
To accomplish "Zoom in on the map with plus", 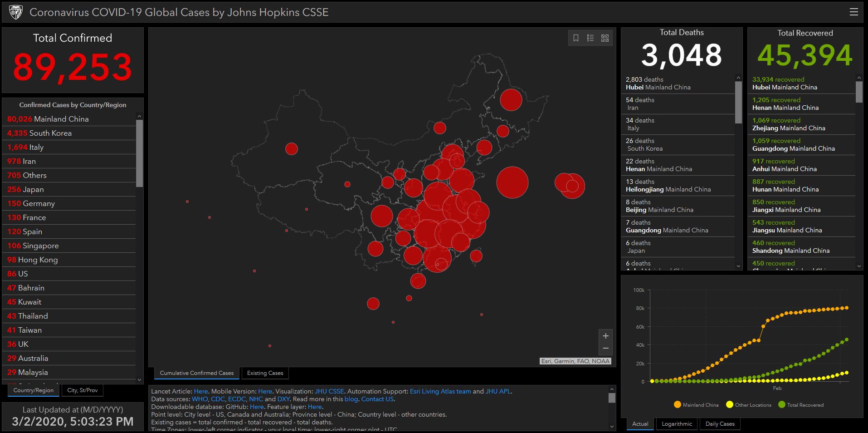I will click(605, 336).
